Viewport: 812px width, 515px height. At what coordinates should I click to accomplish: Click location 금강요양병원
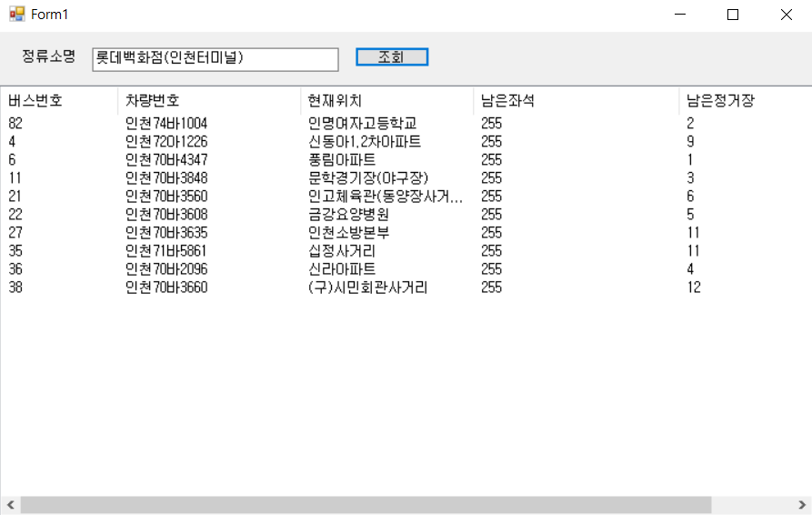[348, 214]
